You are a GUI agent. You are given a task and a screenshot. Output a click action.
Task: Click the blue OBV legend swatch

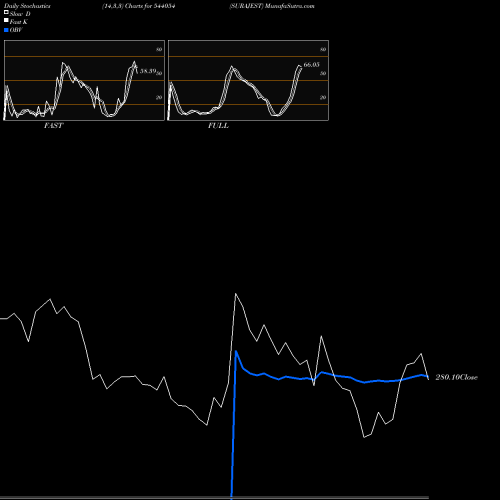6,30
